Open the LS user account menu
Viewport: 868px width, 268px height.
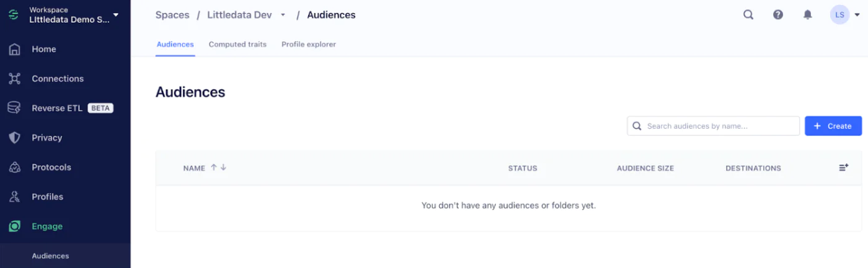[845, 15]
